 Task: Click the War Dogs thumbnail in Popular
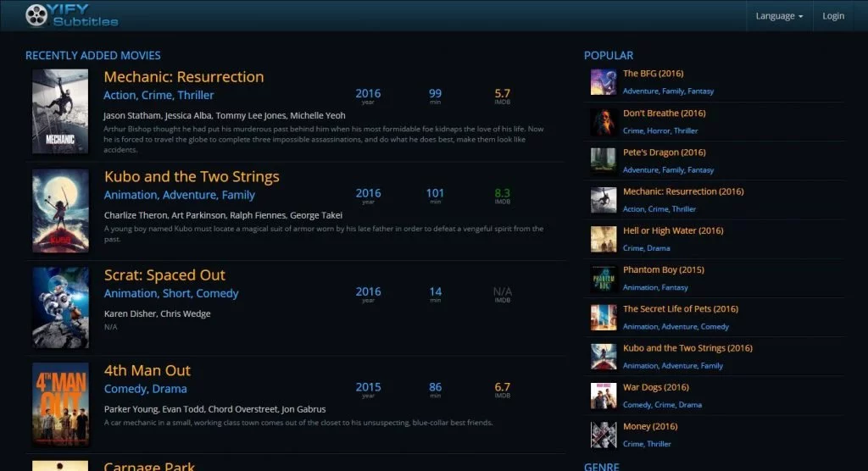click(x=603, y=396)
